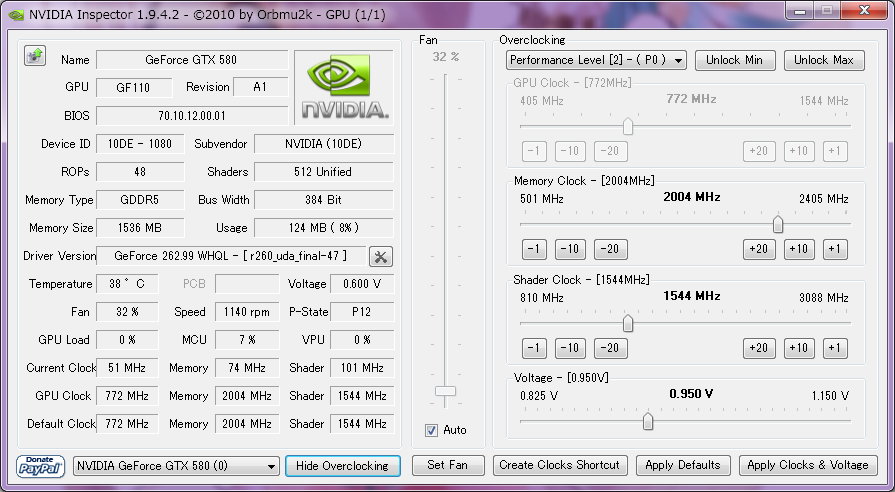The image size is (895, 492).
Task: Click the empty PCB field
Action: coord(247,284)
